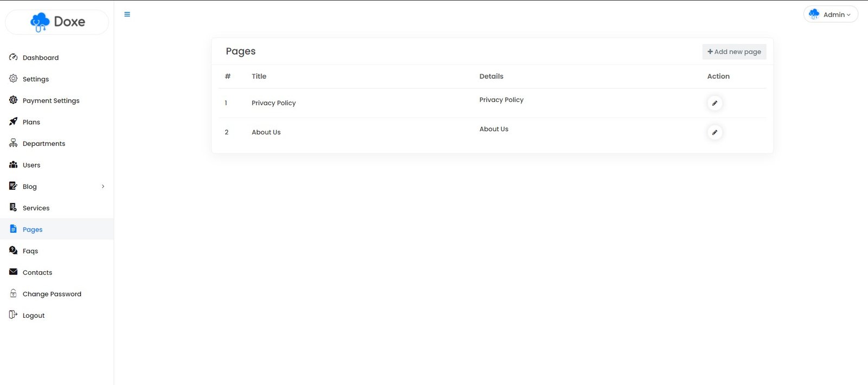Click the Privacy Policy title cell

coord(273,103)
